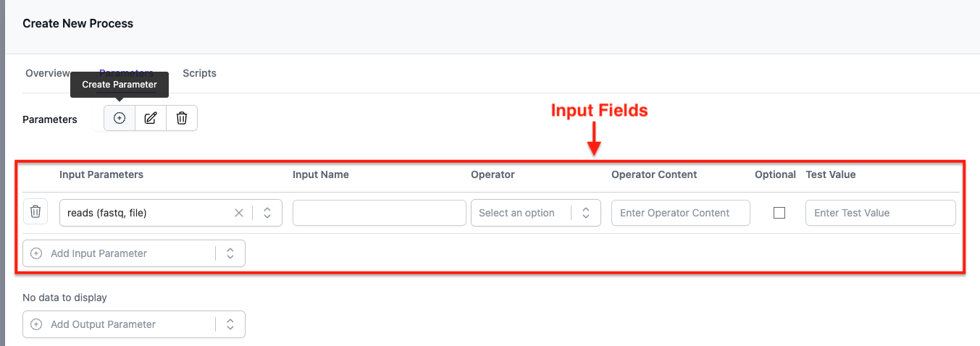Click plus icon in Add Input Parameter
The width and height of the screenshot is (980, 346).
36,253
